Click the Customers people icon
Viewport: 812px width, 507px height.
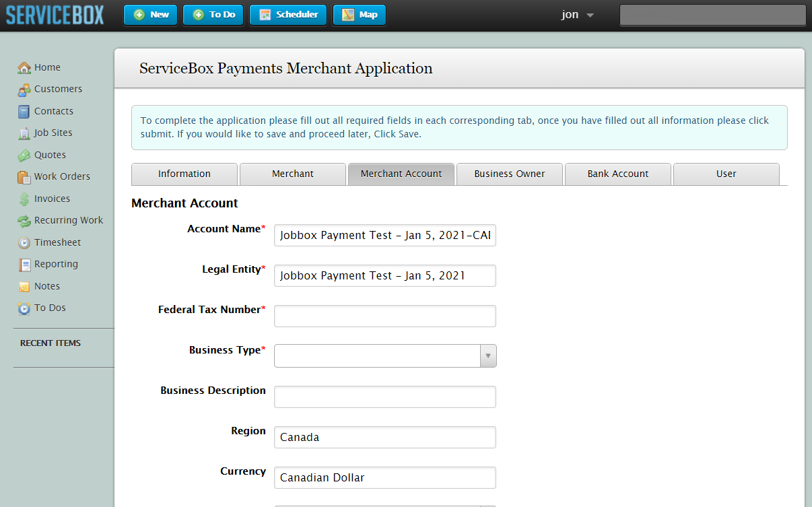(x=24, y=90)
